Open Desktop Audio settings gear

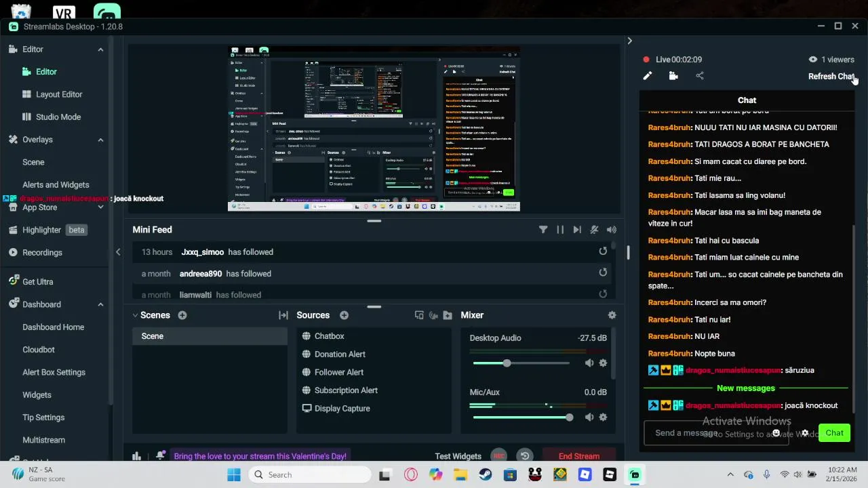[x=603, y=363]
